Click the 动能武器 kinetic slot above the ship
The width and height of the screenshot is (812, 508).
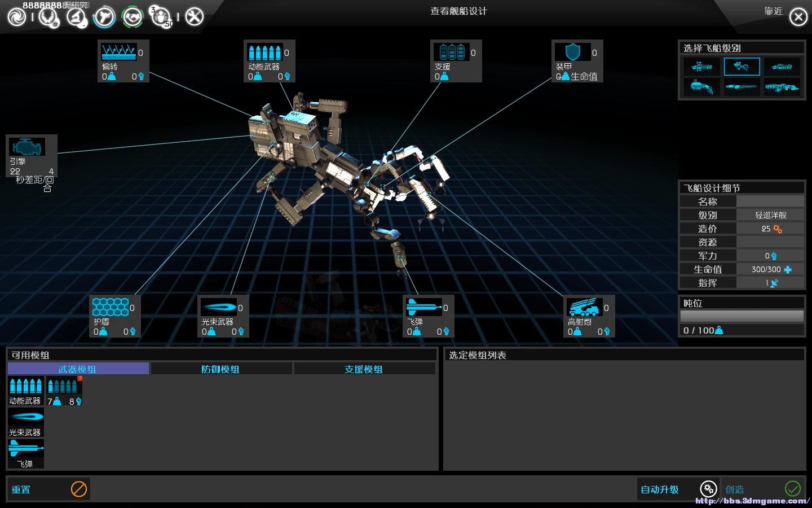(264, 52)
